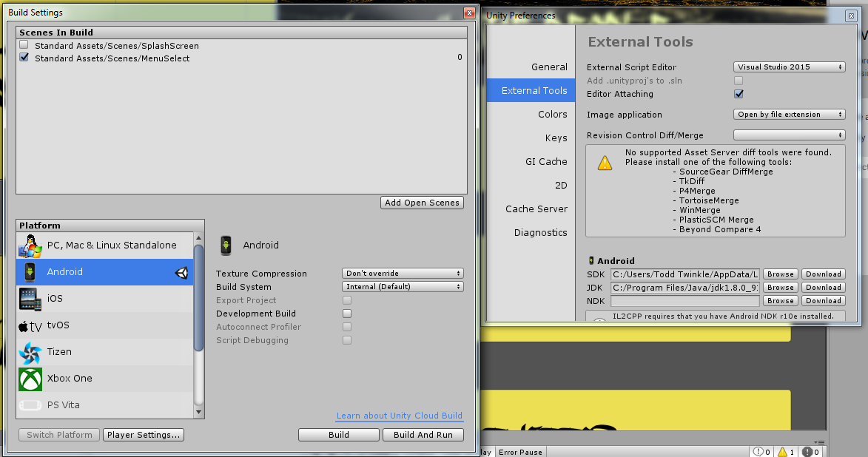
Task: Click the PC, Mac & Linux Standalone platform icon
Action: click(x=30, y=246)
